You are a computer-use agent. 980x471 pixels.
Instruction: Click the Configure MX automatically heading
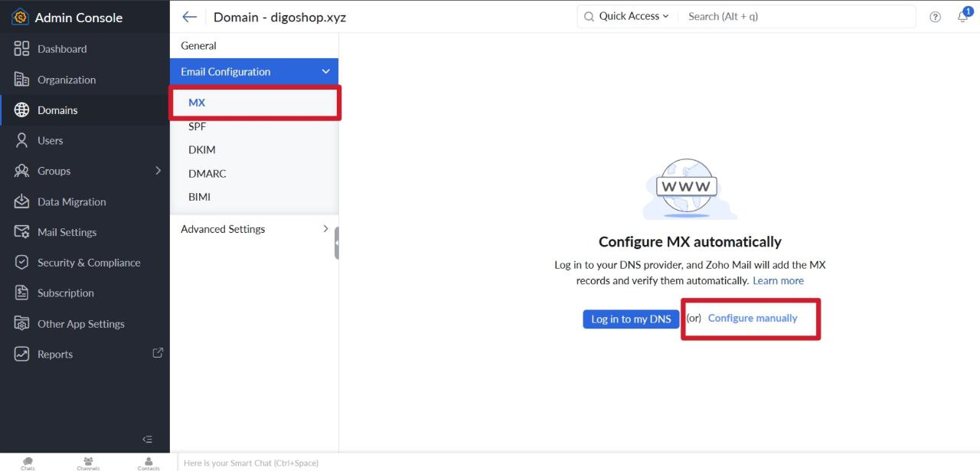(690, 241)
